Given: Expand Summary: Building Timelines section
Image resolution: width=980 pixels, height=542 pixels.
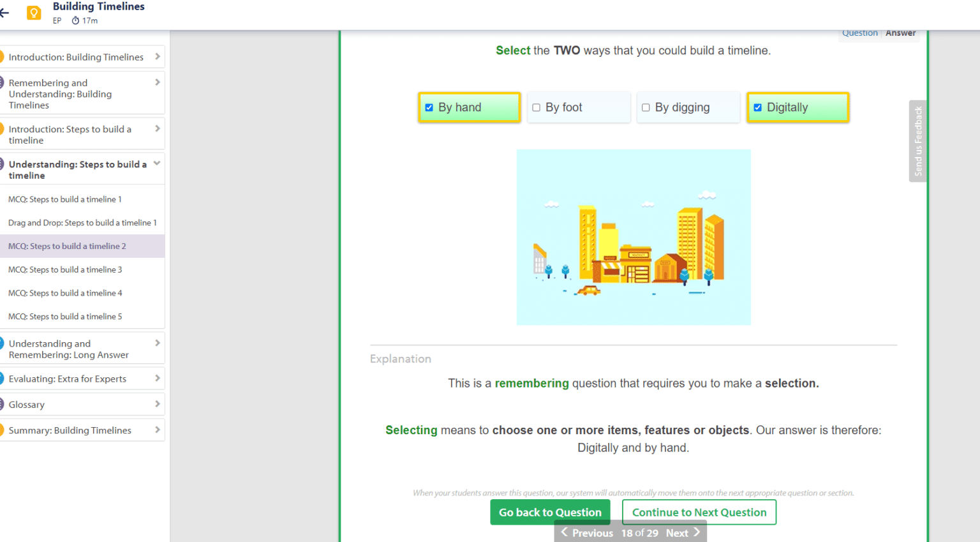Looking at the screenshot, I should [x=157, y=430].
